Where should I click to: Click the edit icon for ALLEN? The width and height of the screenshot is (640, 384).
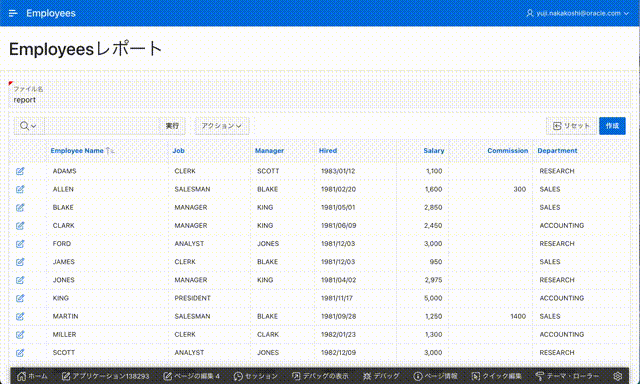(20, 189)
